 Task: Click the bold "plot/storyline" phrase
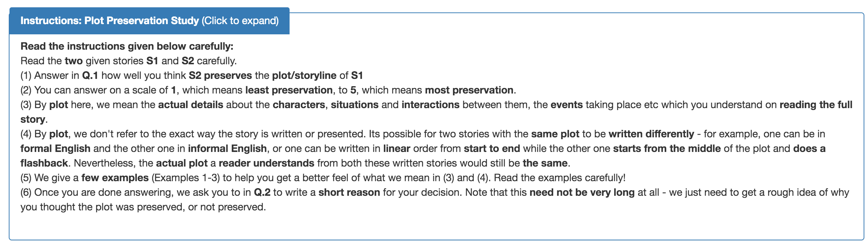point(304,76)
